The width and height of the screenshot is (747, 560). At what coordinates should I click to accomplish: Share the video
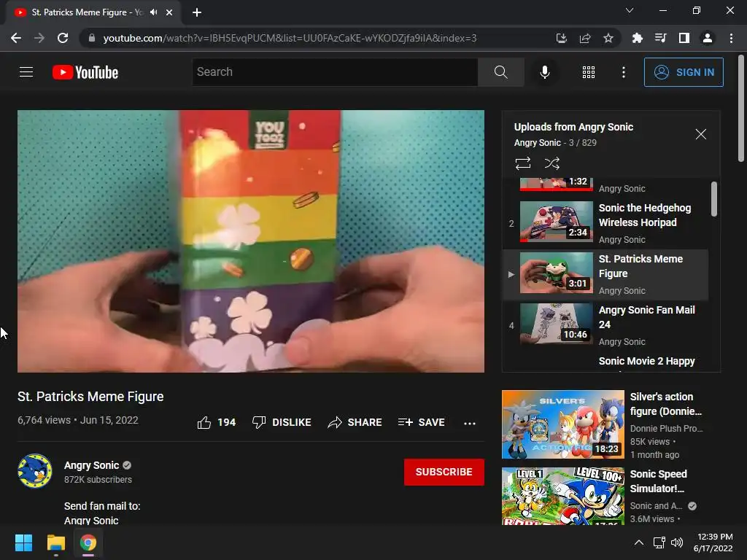(355, 422)
